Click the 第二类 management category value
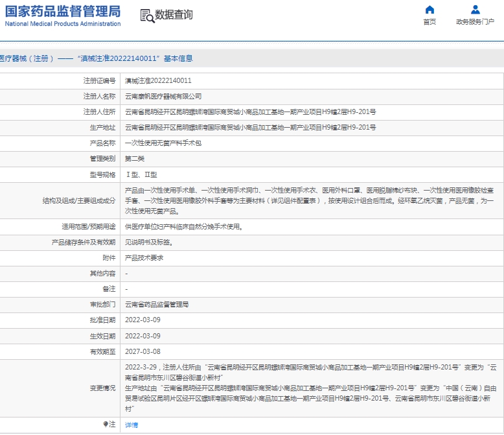The image size is (504, 435). pyautogui.click(x=135, y=159)
